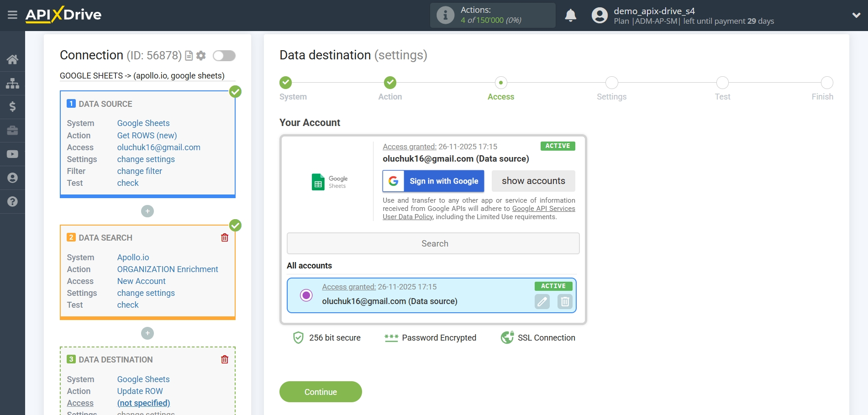Toggle the connection enable switch
Screen dimensions: 868x415
pyautogui.click(x=224, y=55)
